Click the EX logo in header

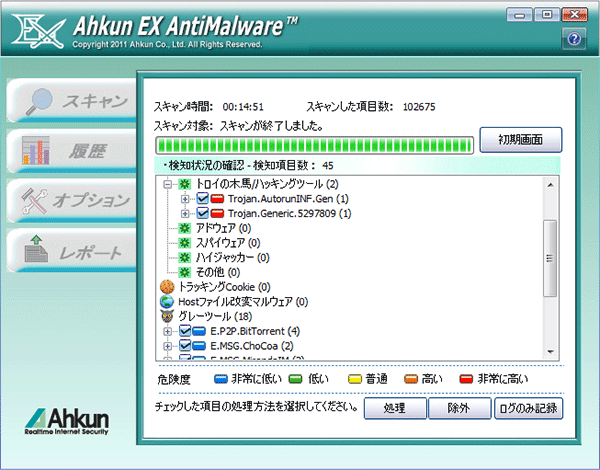pos(38,31)
